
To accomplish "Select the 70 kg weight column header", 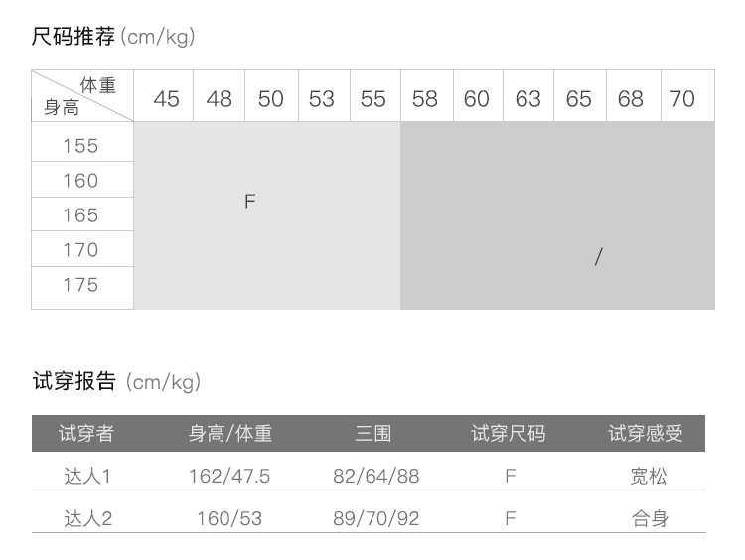I will [682, 99].
